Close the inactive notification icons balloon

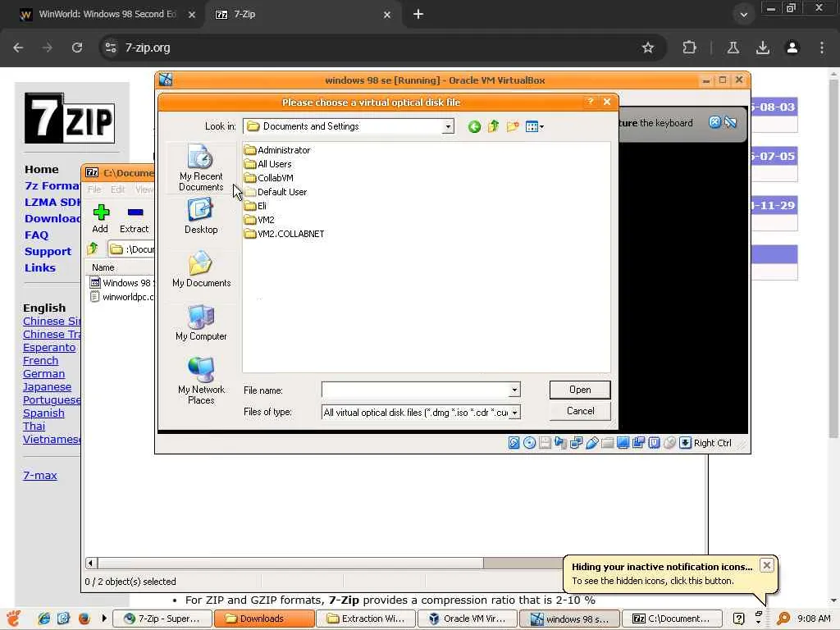click(x=767, y=565)
